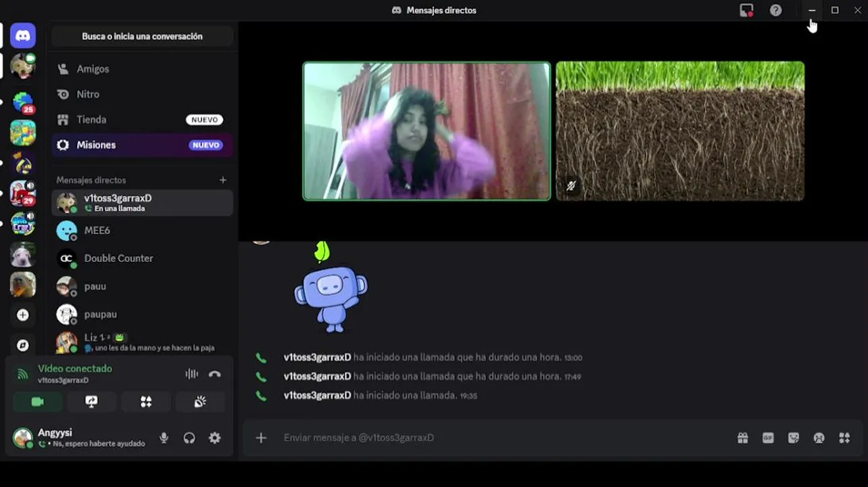Click v1toss3garraxD name in 13:00 call entry

317,357
